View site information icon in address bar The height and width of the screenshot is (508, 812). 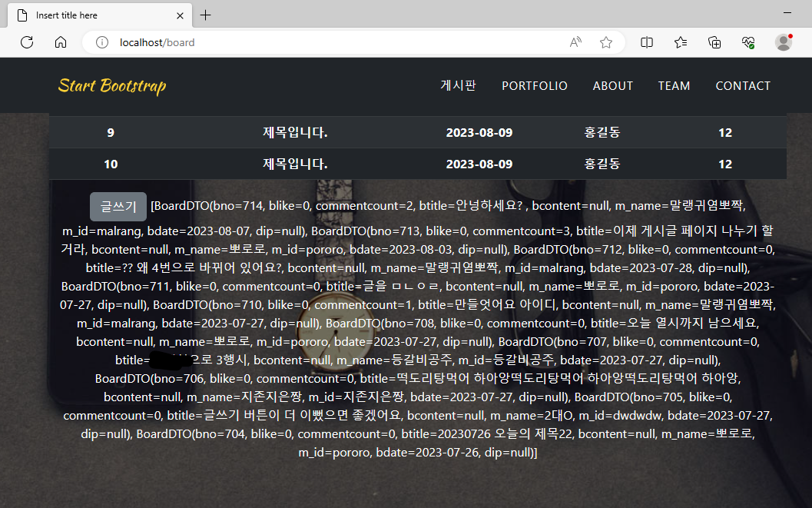click(x=102, y=42)
